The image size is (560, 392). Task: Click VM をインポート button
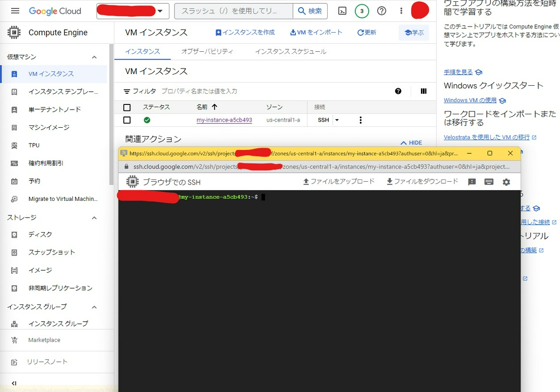[x=316, y=33]
